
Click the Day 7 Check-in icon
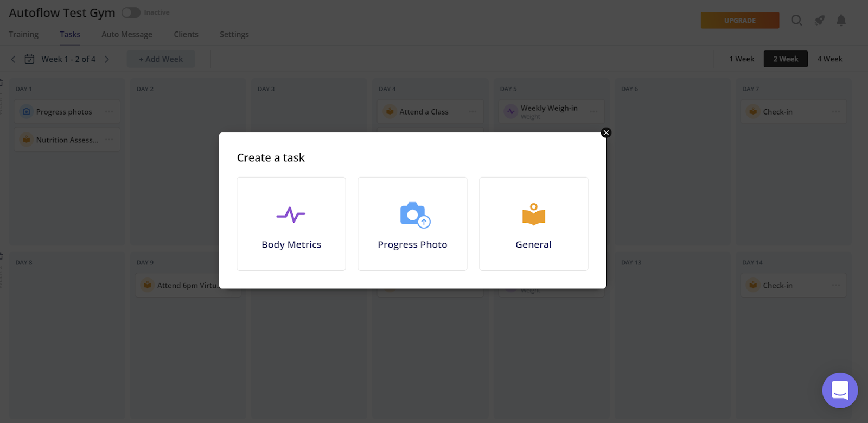[753, 111]
